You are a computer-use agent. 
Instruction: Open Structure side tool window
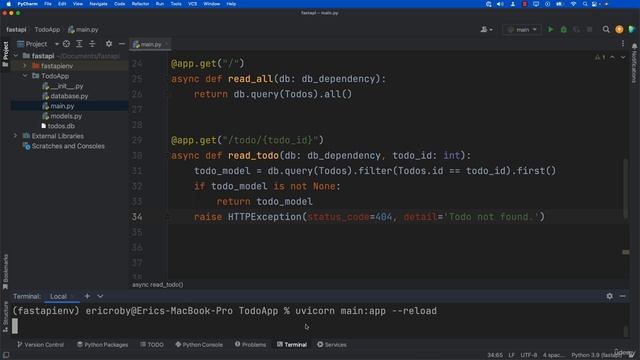[x=5, y=316]
